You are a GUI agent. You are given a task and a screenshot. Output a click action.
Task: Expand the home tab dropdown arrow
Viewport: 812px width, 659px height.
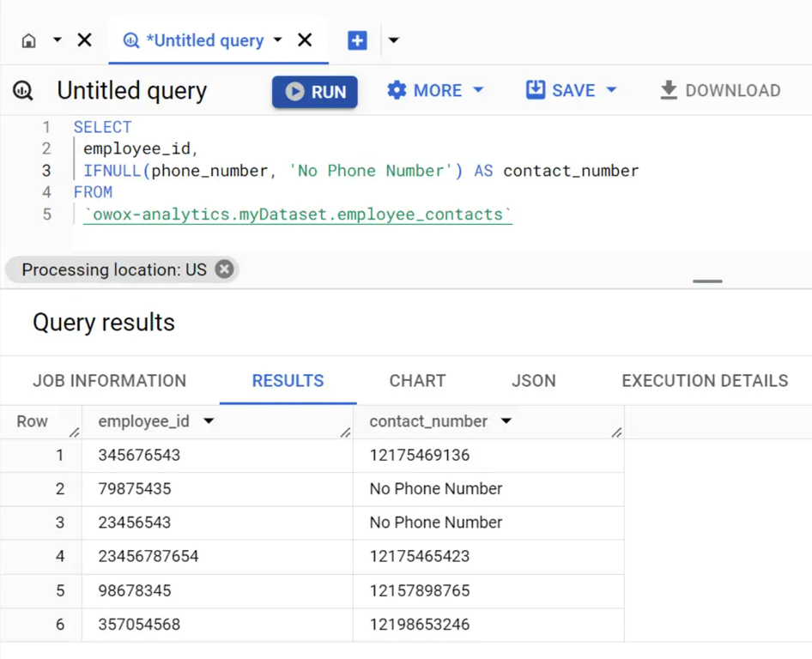point(57,39)
